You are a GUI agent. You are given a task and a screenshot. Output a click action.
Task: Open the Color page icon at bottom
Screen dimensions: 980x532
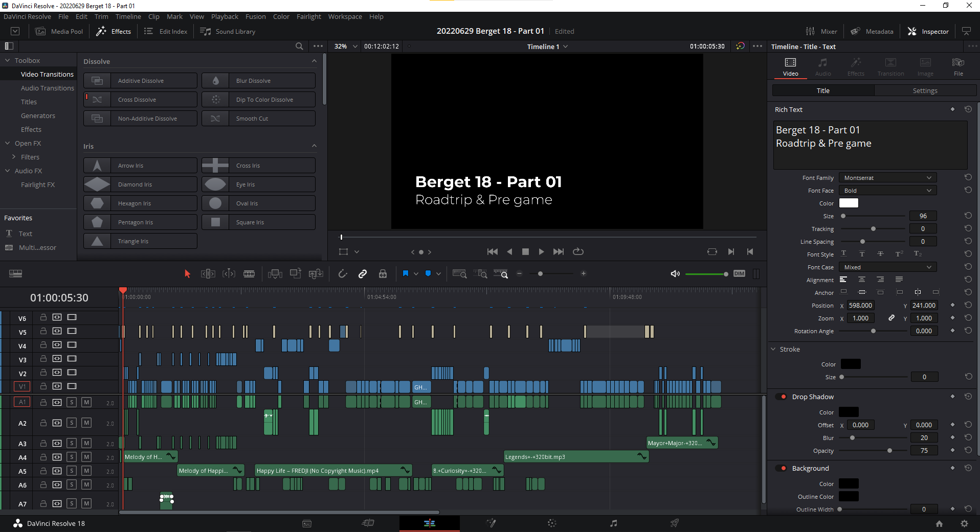(x=552, y=523)
